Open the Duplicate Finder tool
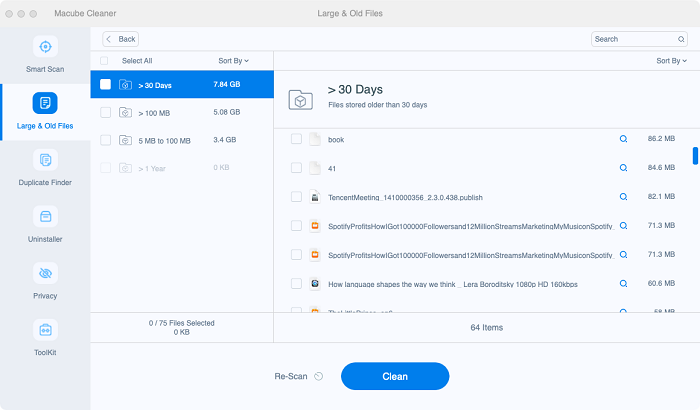Screen dimensions: 700x410 coord(45,168)
